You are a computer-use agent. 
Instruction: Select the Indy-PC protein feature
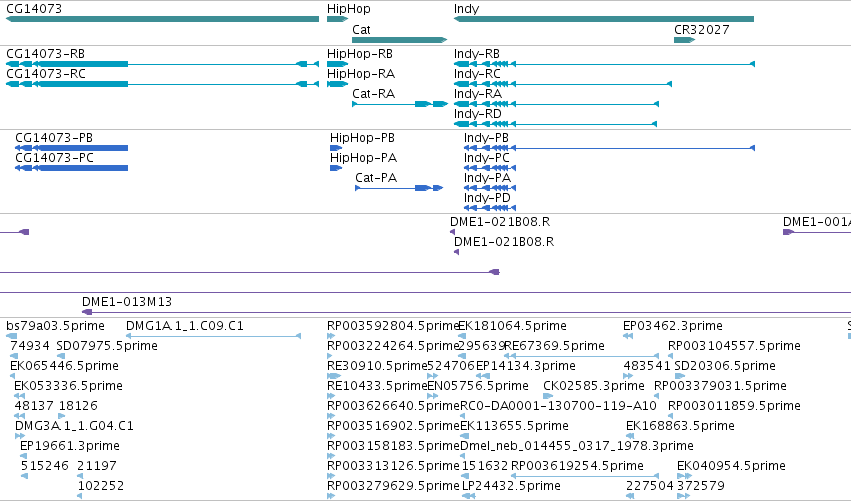pyautogui.click(x=490, y=168)
